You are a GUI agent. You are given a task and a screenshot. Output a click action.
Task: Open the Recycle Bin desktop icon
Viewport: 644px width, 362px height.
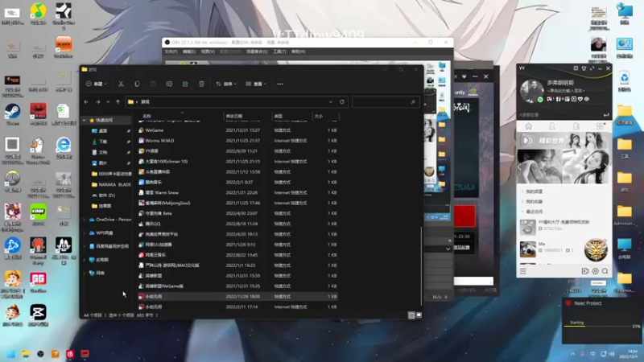(625, 81)
